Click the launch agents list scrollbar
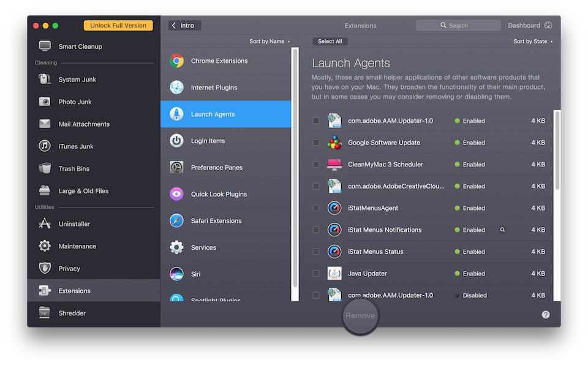 (557, 151)
